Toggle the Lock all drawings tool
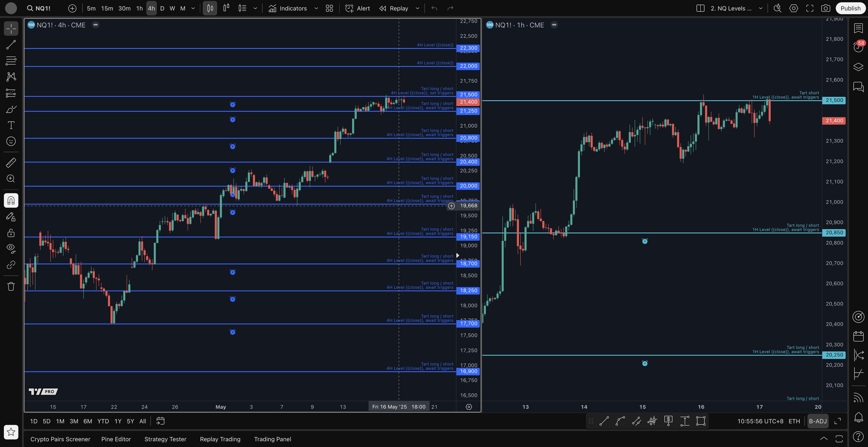 [x=11, y=233]
